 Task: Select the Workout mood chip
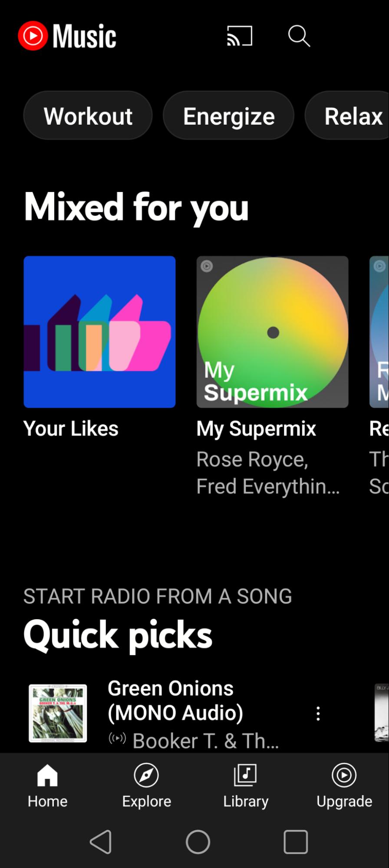click(88, 116)
